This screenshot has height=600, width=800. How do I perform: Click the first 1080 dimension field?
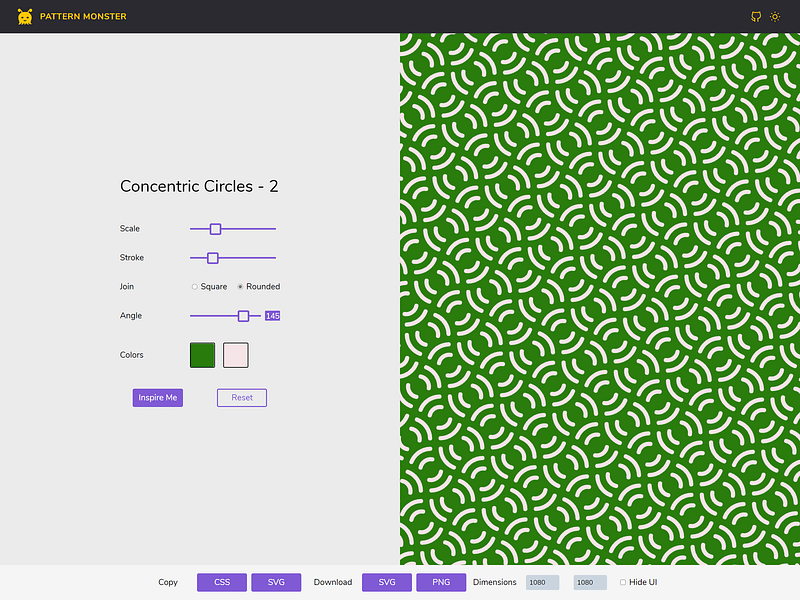541,582
